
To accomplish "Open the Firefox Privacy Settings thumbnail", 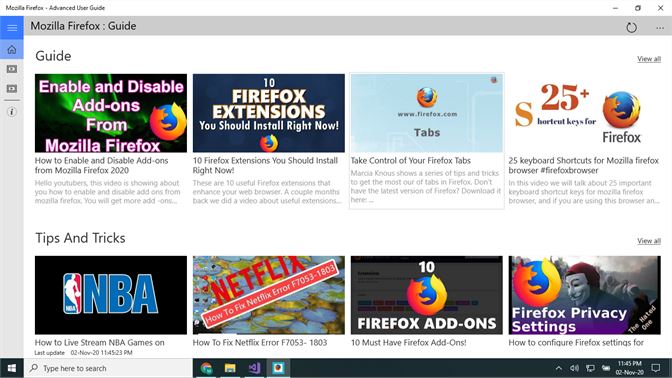I will coord(585,295).
